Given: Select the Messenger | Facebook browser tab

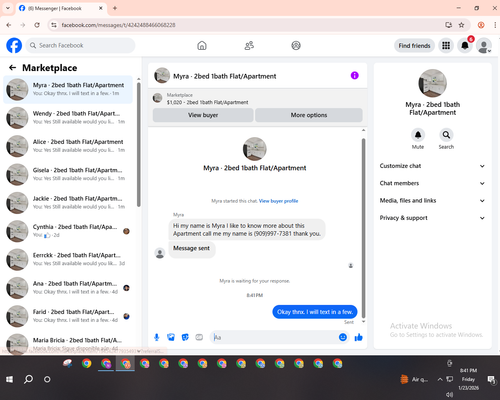Looking at the screenshot, I should coord(61,8).
